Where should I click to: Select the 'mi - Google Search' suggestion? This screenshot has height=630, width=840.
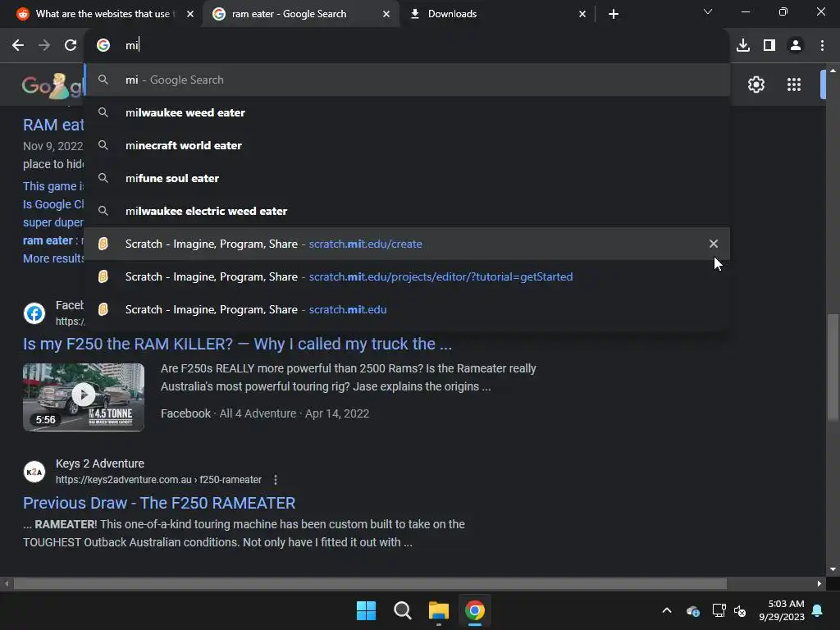[x=407, y=80]
